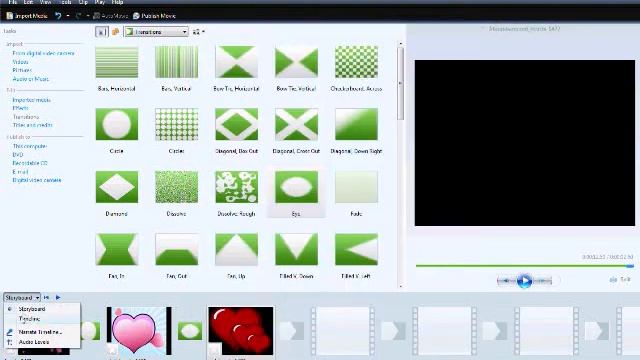The image size is (640, 360).
Task: Select the Diagonal, Down Right transition
Action: pyautogui.click(x=356, y=124)
